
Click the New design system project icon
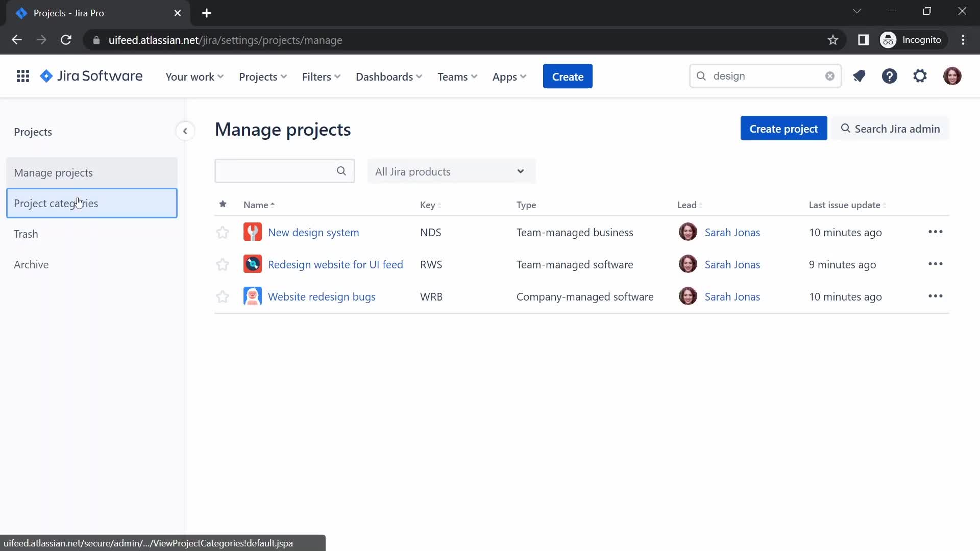[253, 232]
